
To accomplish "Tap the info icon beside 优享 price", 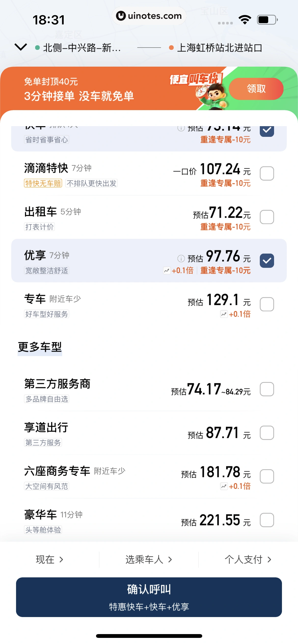I will 181,259.
